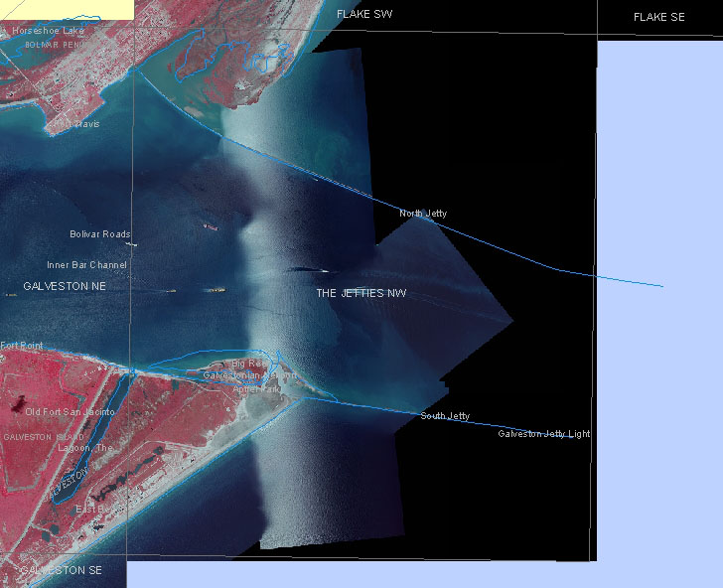Select the South Jetty label
The height and width of the screenshot is (588, 723).
[x=445, y=416]
